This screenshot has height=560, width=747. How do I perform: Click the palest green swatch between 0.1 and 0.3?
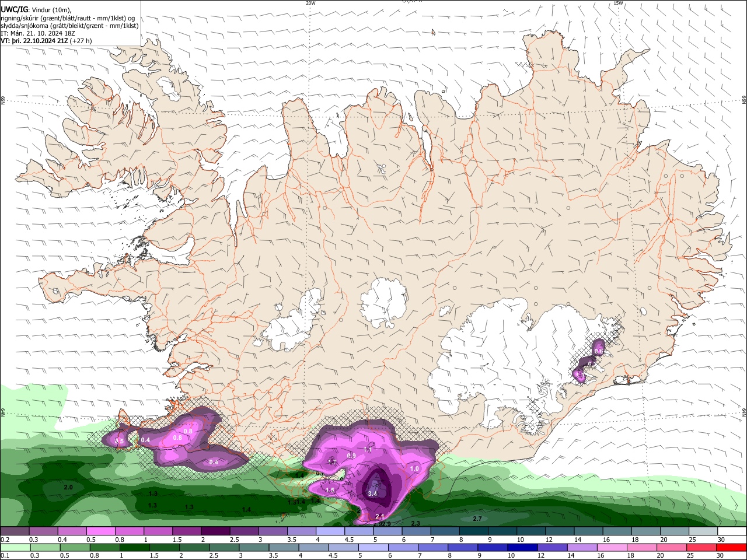point(15,548)
